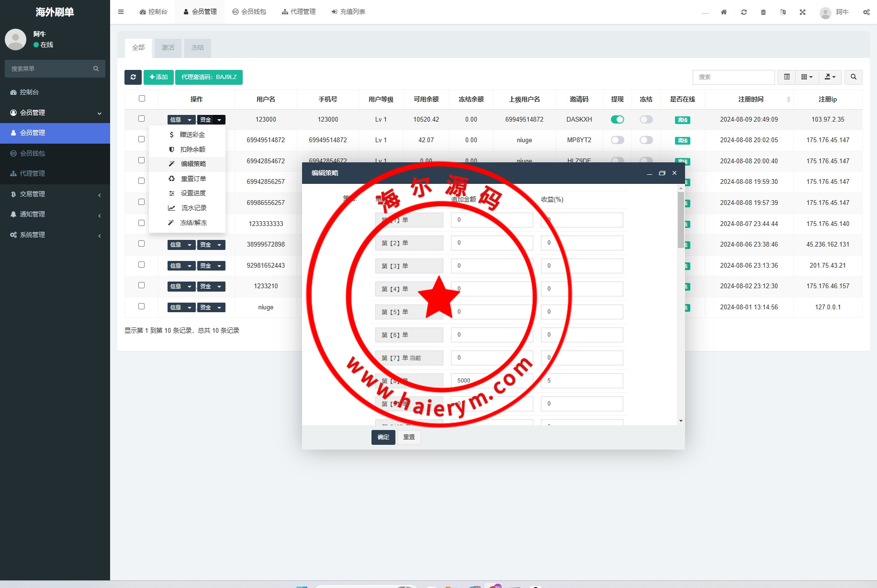Image resolution: width=877 pixels, height=588 pixels.
Task: Open the export dropdown in table toolbar
Action: [830, 77]
